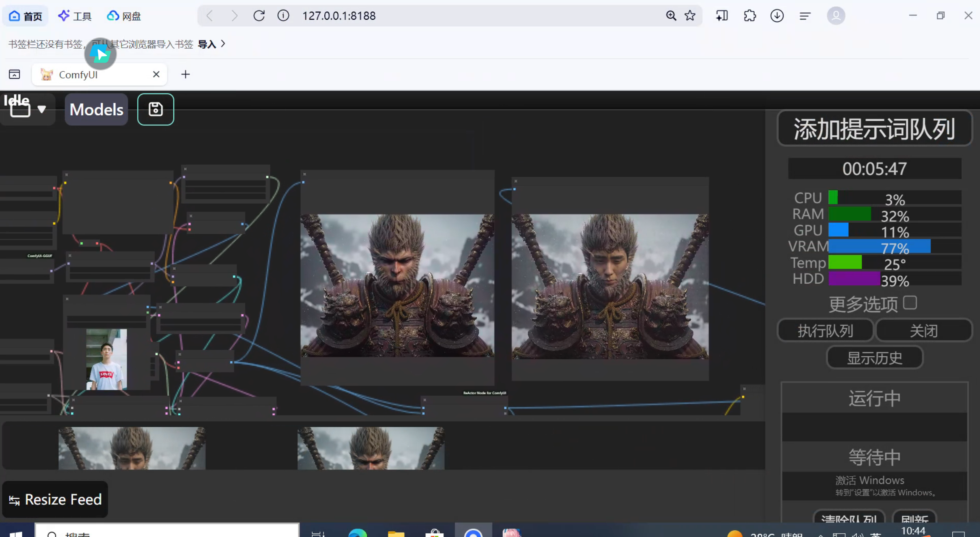Click 导入 to import bookmarks
The image size is (980, 537).
[x=206, y=44]
